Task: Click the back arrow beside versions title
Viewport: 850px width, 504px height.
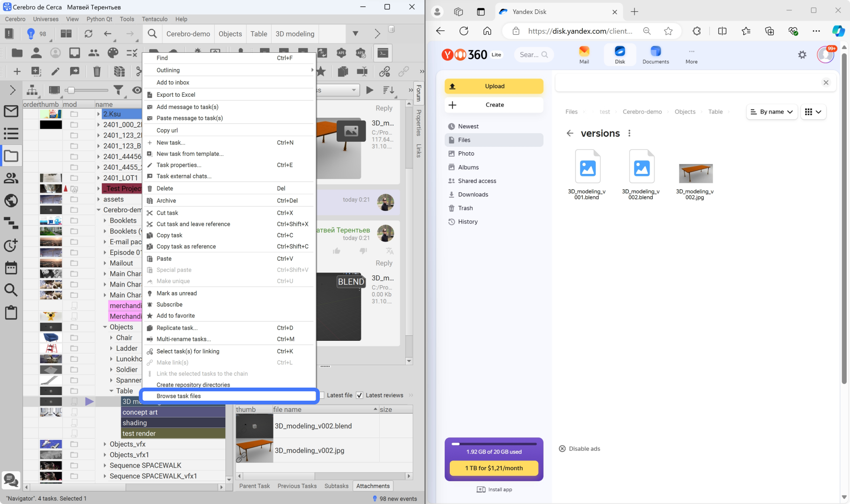Action: tap(569, 133)
